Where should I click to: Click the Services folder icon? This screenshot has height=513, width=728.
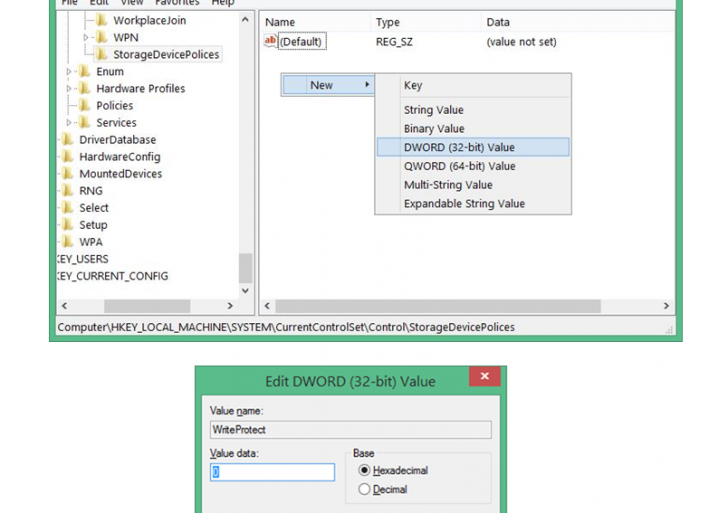coord(84,123)
